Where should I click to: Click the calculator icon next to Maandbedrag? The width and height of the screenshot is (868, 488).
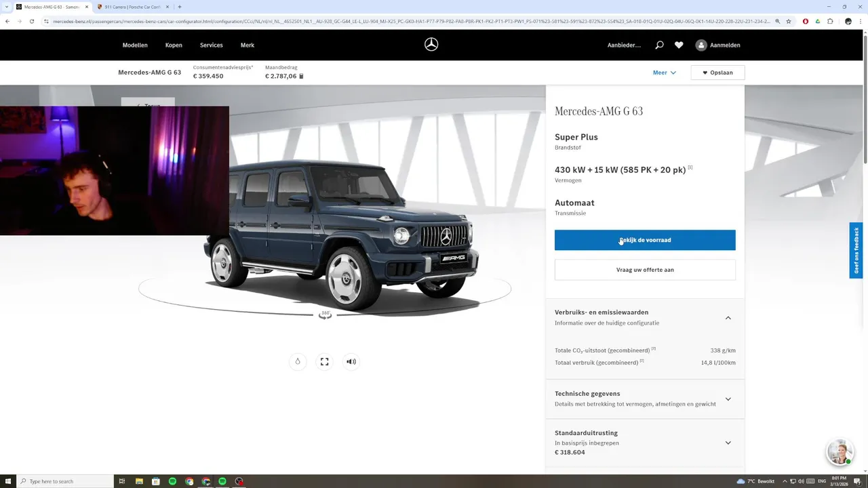pyautogui.click(x=301, y=76)
